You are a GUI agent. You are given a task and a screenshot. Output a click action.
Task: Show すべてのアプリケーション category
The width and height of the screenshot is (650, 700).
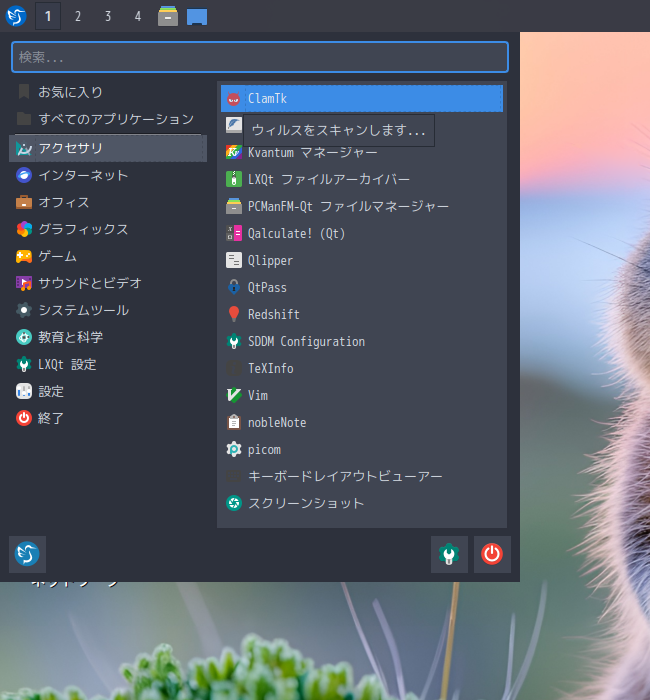(108, 119)
